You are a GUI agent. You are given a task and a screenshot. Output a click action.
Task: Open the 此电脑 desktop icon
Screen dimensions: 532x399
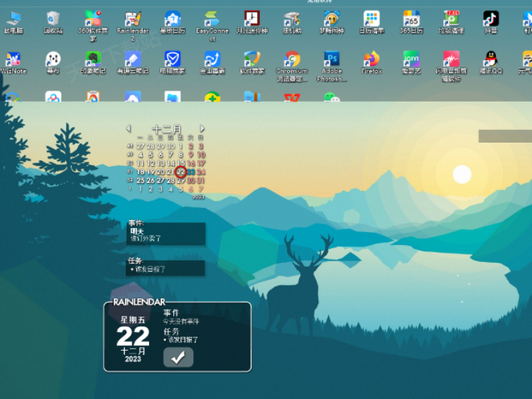pos(13,23)
